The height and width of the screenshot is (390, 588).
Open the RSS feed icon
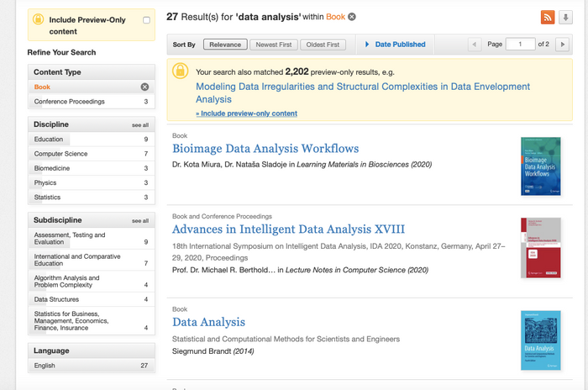tap(548, 18)
